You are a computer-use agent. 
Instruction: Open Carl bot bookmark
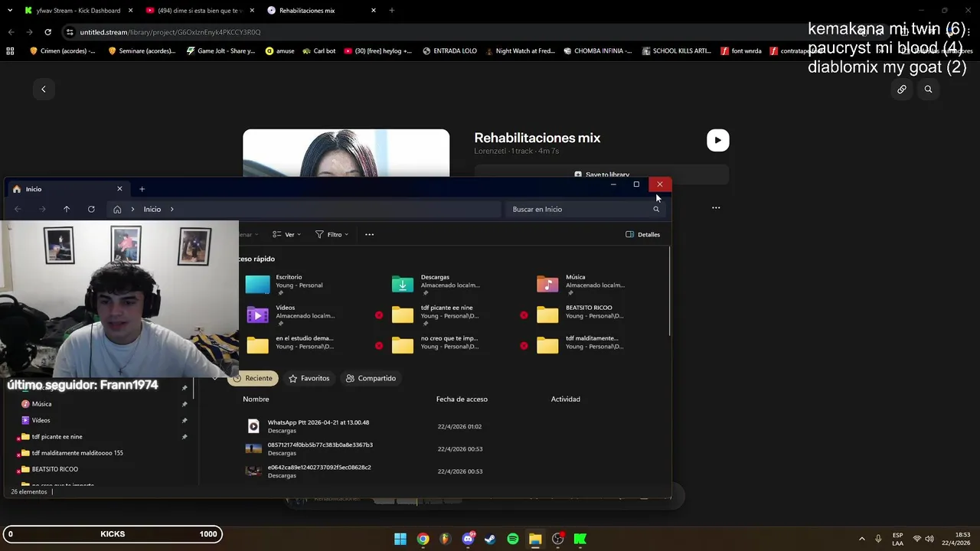click(318, 51)
